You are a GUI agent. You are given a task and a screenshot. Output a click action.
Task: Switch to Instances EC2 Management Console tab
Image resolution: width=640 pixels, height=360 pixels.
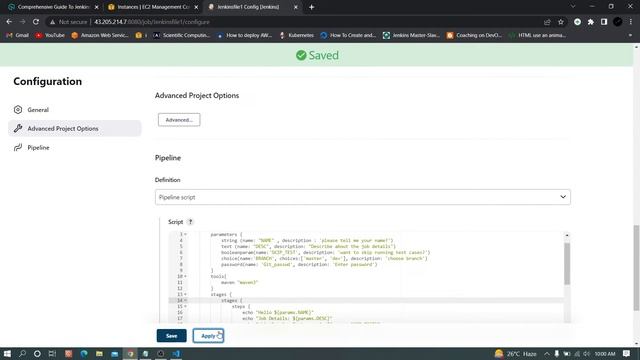tap(153, 7)
